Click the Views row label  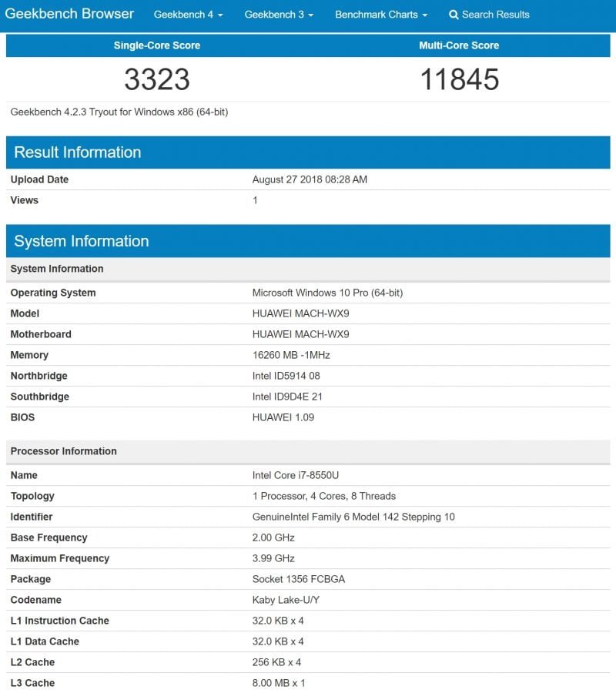[25, 200]
